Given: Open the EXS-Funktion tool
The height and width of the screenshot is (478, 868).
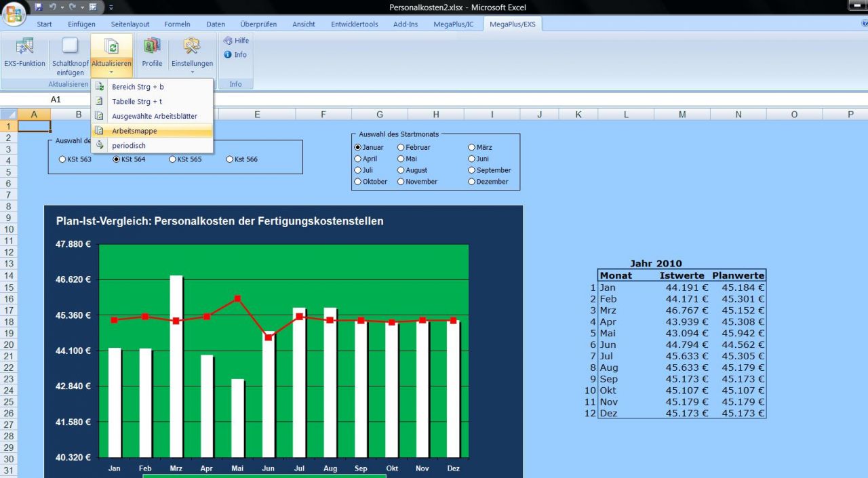Looking at the screenshot, I should (24, 53).
